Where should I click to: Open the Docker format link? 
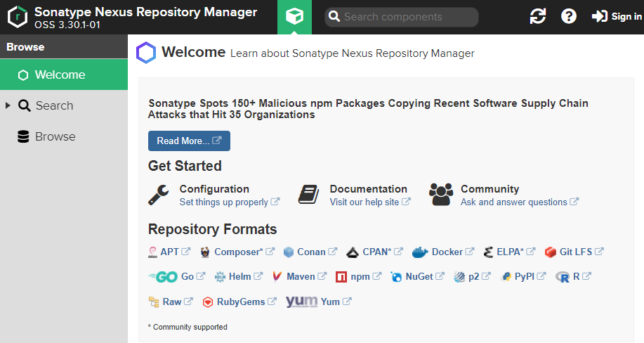coord(452,252)
